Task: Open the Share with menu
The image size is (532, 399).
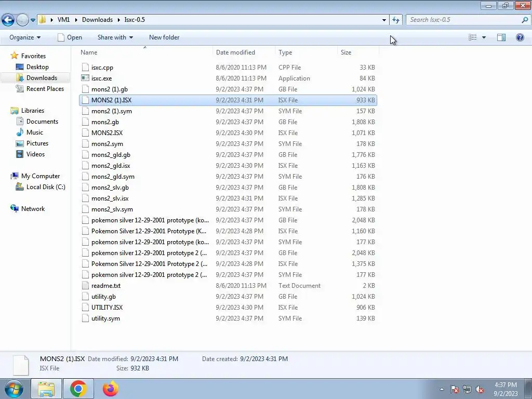Action: pos(115,37)
